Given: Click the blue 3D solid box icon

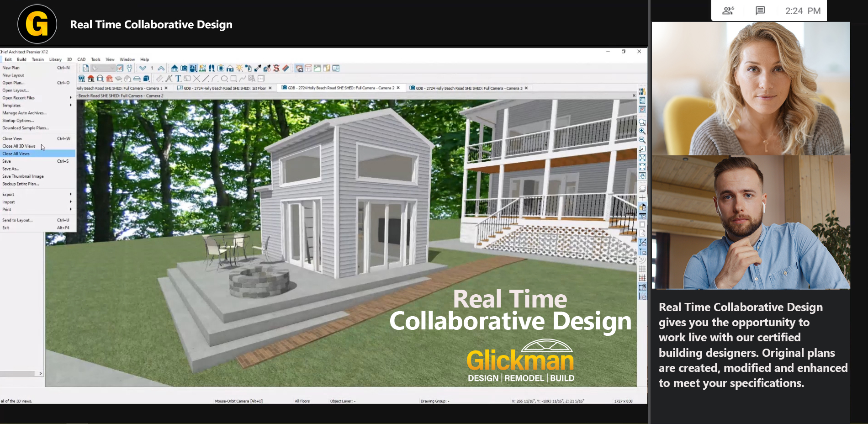Looking at the screenshot, I should (146, 78).
